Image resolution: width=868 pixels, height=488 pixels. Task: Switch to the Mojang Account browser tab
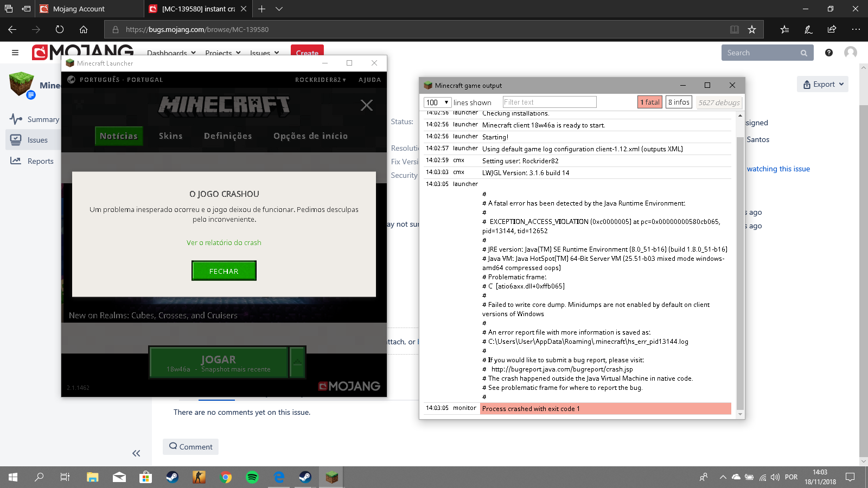(90, 9)
